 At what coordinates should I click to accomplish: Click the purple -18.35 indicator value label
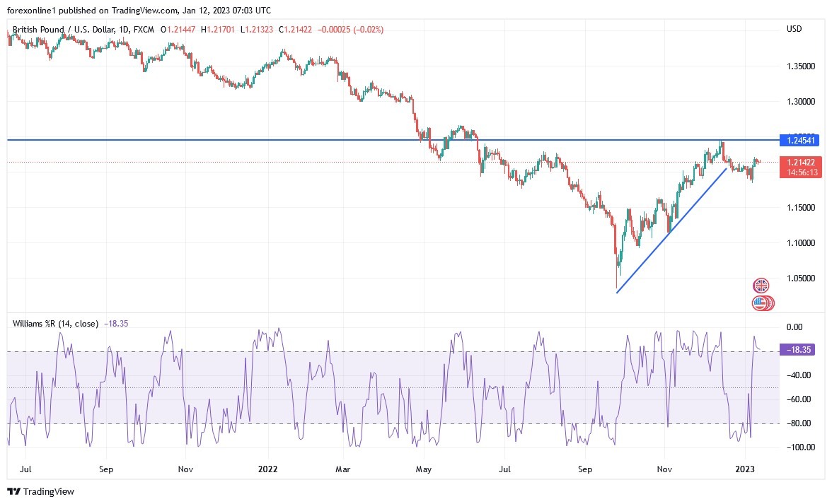(x=798, y=348)
